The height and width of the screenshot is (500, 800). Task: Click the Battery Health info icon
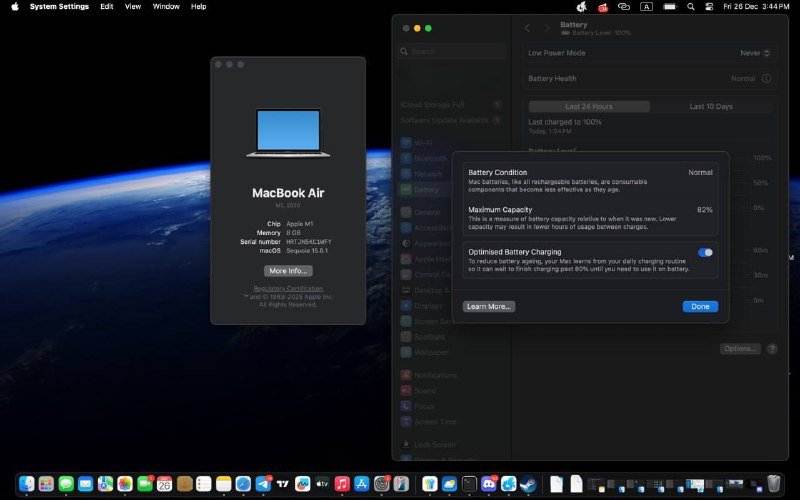click(766, 79)
